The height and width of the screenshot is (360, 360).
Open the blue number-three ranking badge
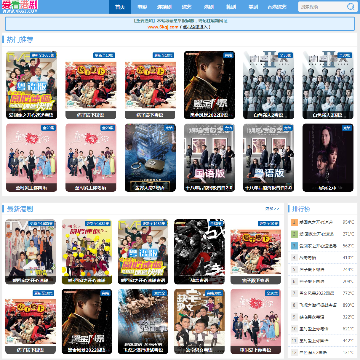tap(294, 246)
